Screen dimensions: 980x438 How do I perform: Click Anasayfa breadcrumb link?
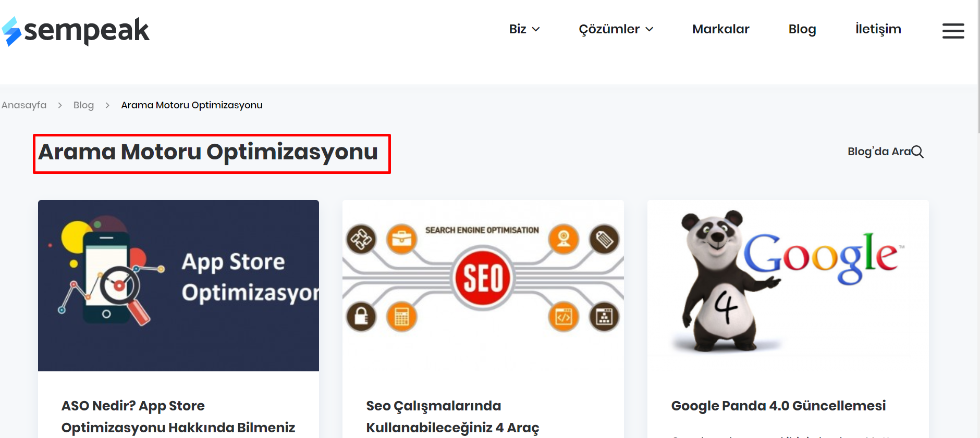[24, 105]
